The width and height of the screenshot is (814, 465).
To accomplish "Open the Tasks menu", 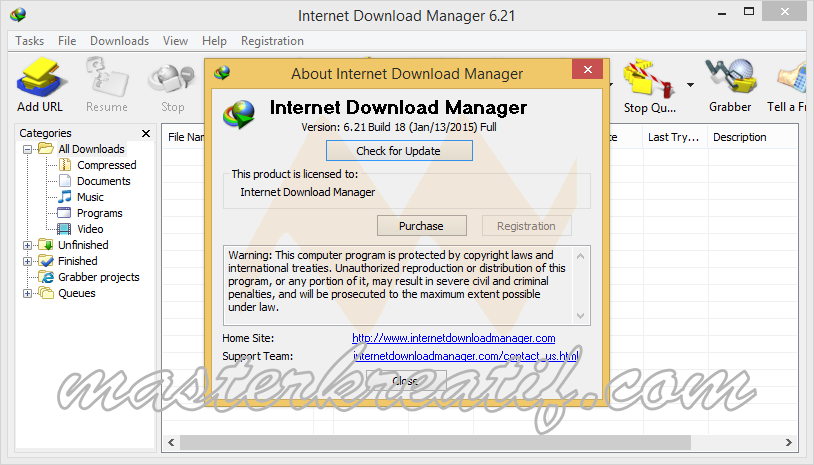I will click(30, 40).
